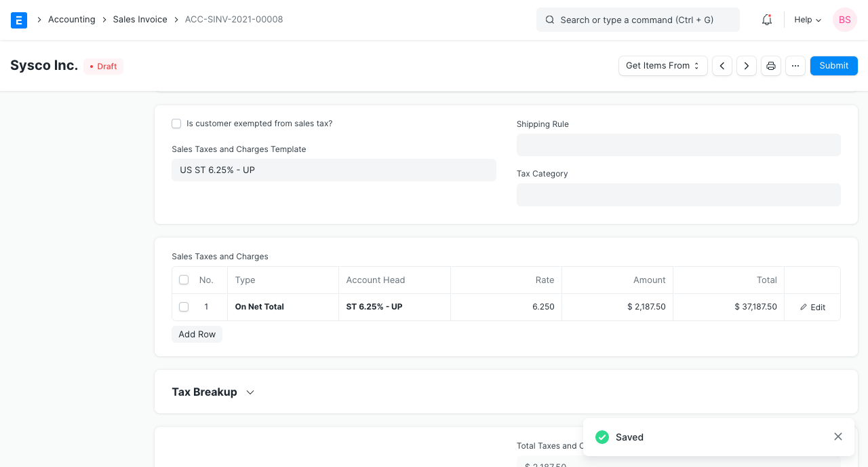Edit the On Net Total tax row

tap(812, 307)
